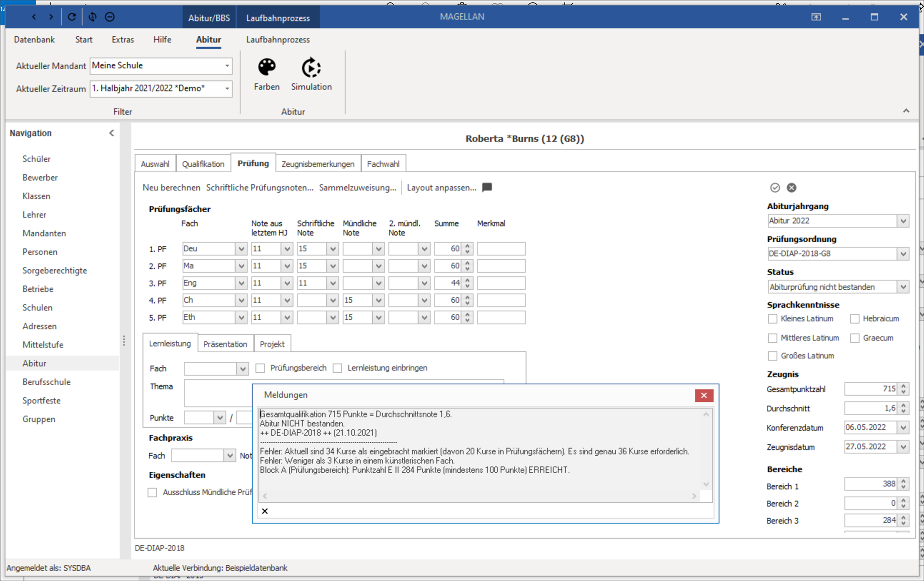Open 4. PF Mündliche Note dropdown
Screen dimensions: 924x581
tap(378, 300)
